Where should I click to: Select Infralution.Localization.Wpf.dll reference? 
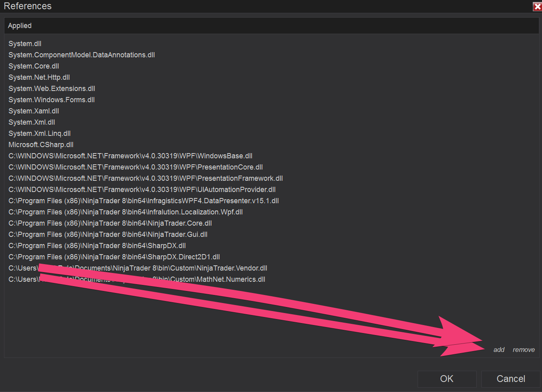point(126,212)
